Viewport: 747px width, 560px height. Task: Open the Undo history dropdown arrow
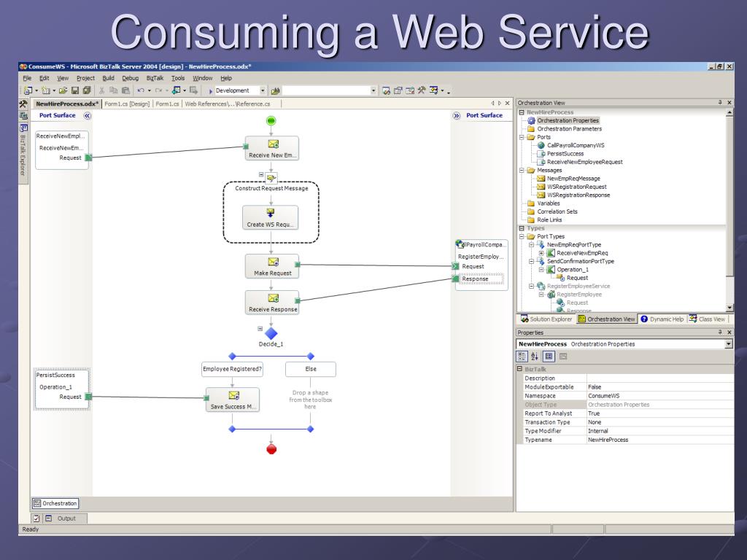click(149, 90)
